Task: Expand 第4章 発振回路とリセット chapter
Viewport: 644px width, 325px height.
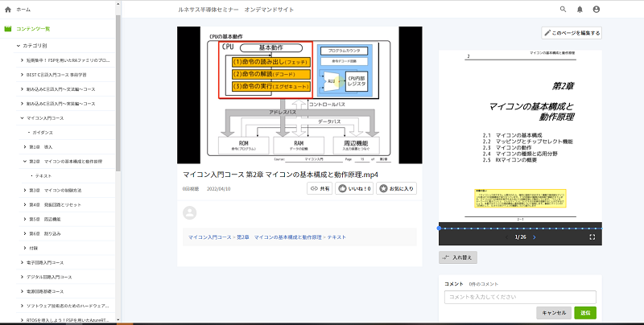Action: (x=25, y=205)
